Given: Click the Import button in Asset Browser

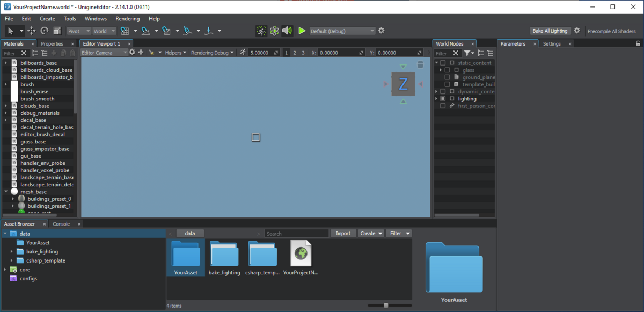Looking at the screenshot, I should point(343,234).
